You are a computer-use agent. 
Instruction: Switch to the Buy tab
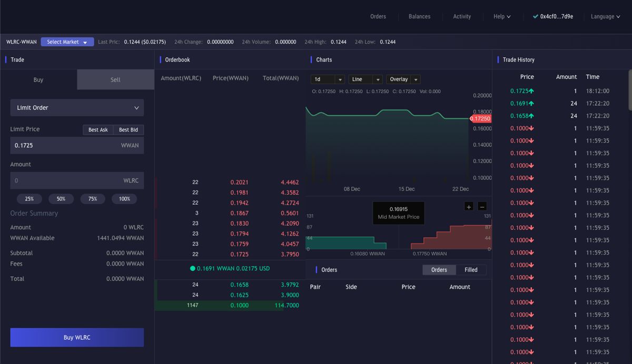point(38,80)
